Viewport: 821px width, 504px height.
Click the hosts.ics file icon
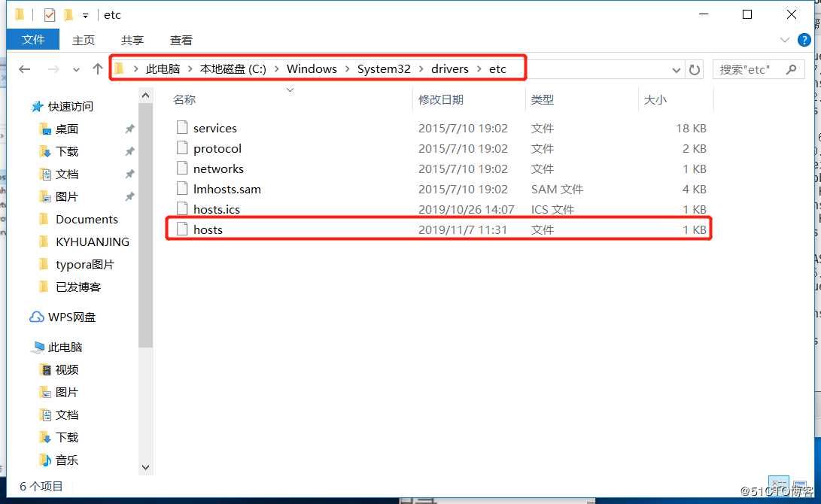pyautogui.click(x=181, y=208)
